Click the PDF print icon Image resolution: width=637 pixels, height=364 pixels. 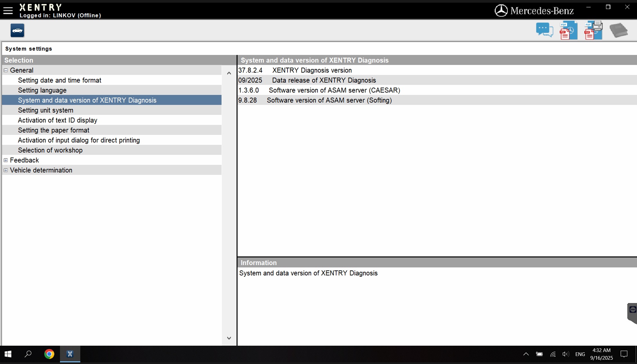click(593, 30)
